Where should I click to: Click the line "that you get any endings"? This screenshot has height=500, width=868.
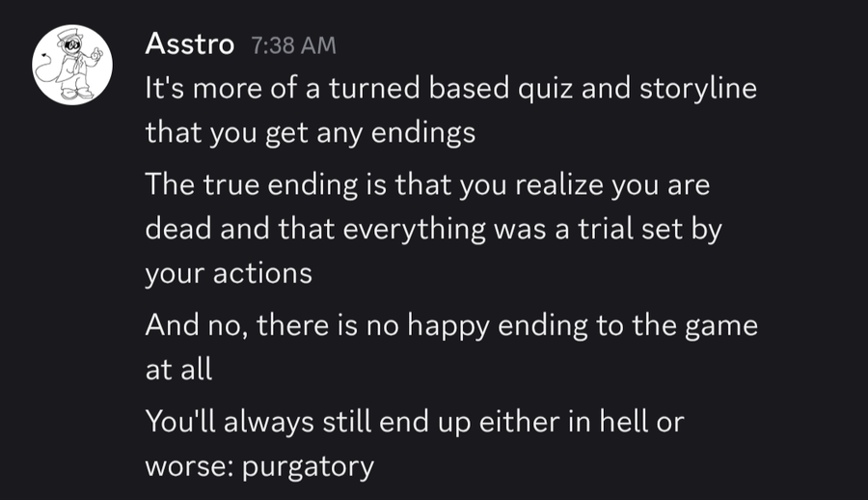pos(310,133)
